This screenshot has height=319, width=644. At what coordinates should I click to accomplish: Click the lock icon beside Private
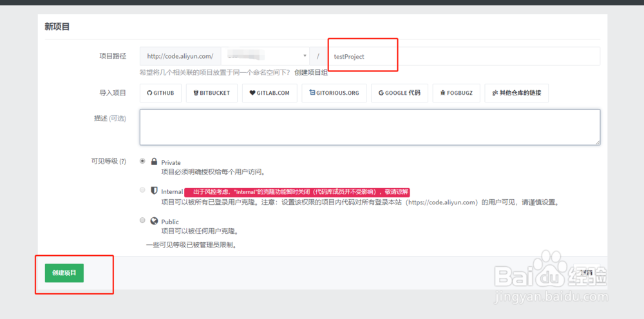(154, 161)
